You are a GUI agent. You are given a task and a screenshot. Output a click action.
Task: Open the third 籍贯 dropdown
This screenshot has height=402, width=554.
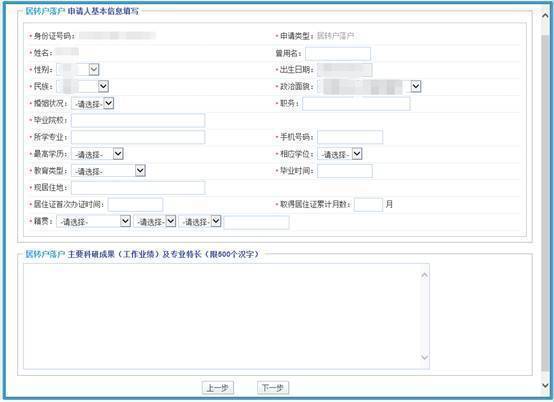pos(200,221)
